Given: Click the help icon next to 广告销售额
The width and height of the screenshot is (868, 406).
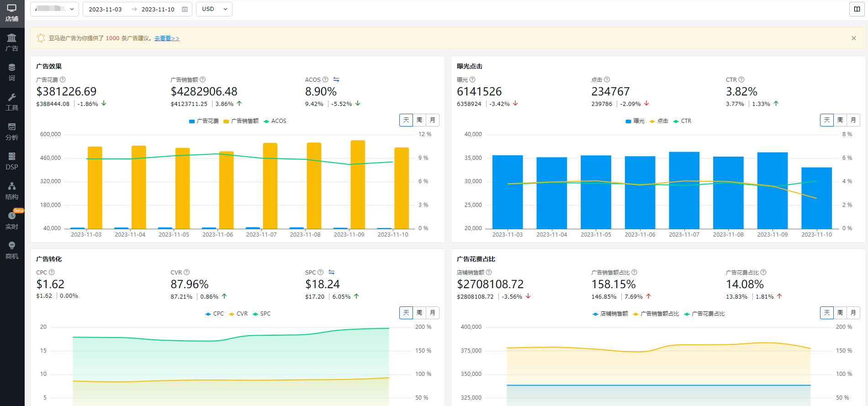Looking at the screenshot, I should click(x=203, y=79).
